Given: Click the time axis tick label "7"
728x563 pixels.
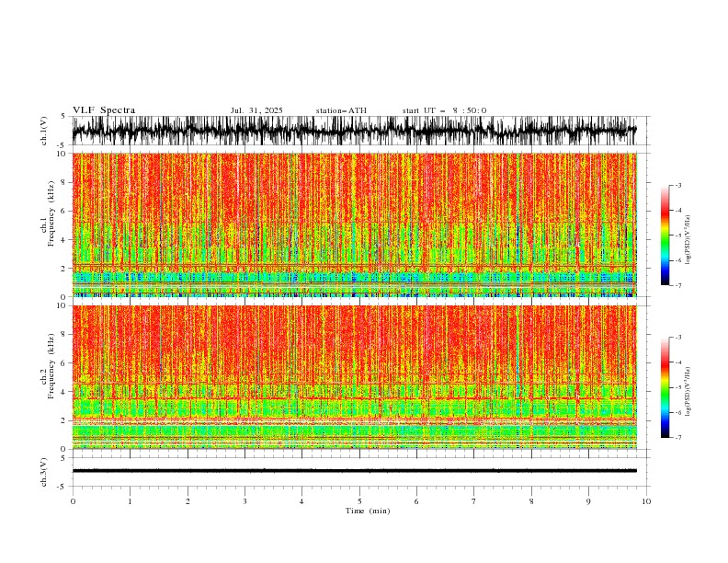Looking at the screenshot, I should [x=474, y=501].
